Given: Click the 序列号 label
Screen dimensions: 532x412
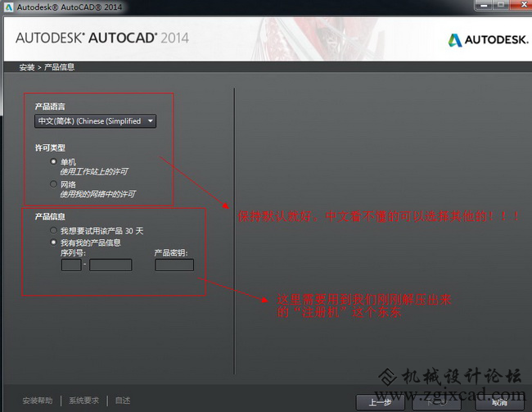Looking at the screenshot, I should pos(73,253).
